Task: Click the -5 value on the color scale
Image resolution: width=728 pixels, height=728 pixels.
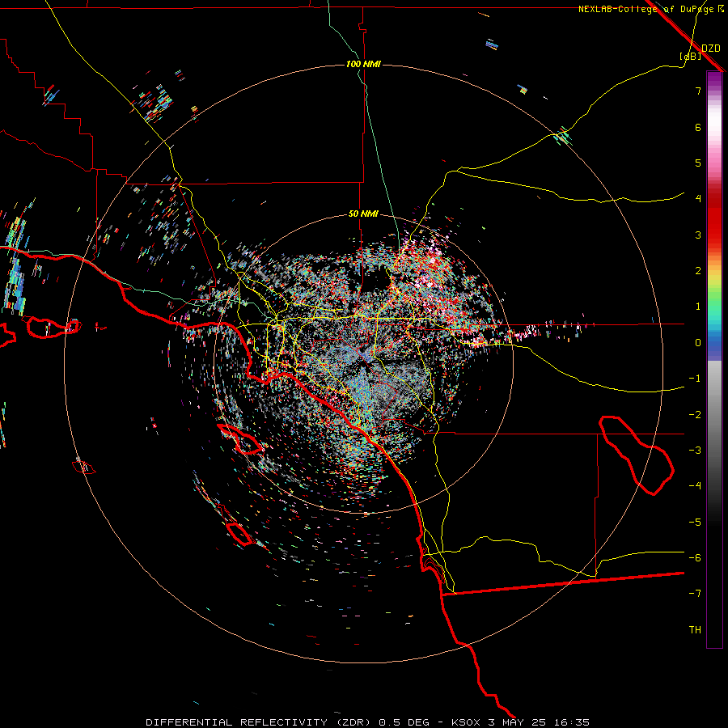Action: [695, 523]
